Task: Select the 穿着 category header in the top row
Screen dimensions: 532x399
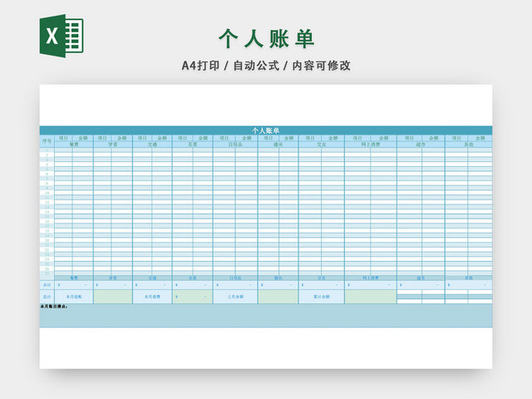Action: click(x=113, y=144)
